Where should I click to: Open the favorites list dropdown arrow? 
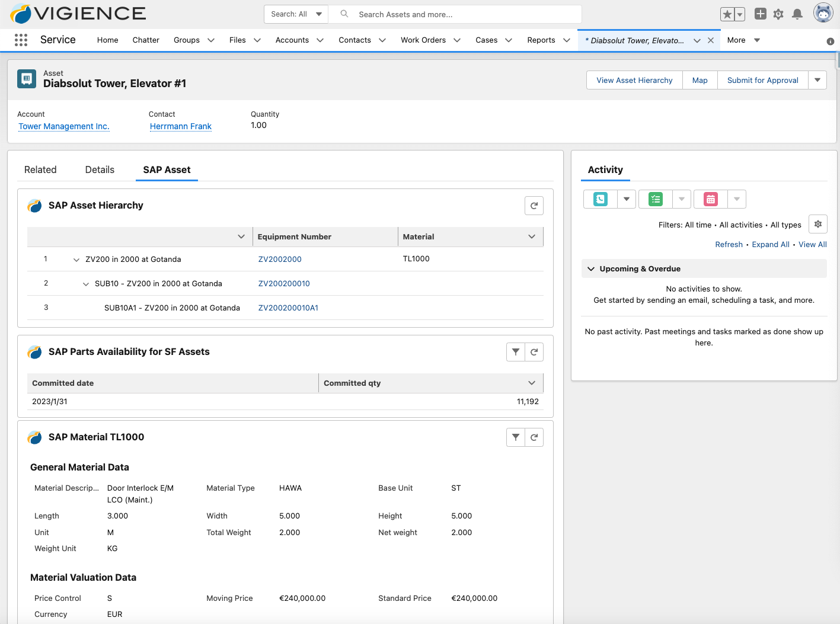pos(740,14)
